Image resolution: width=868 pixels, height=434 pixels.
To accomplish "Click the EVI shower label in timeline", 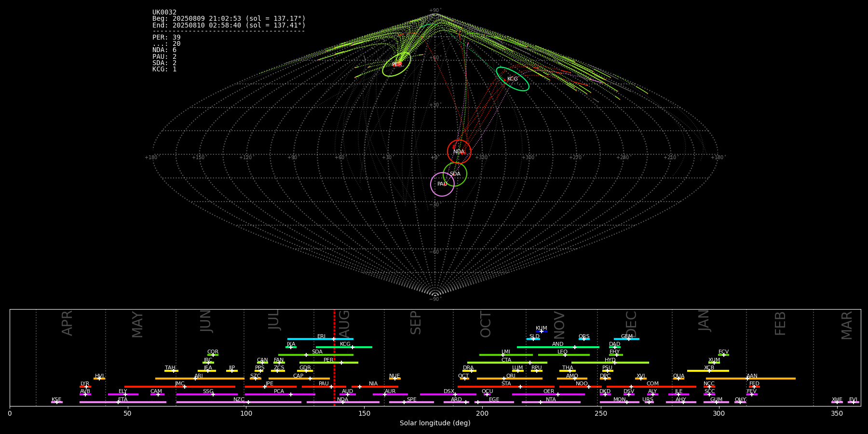I will [853, 400].
